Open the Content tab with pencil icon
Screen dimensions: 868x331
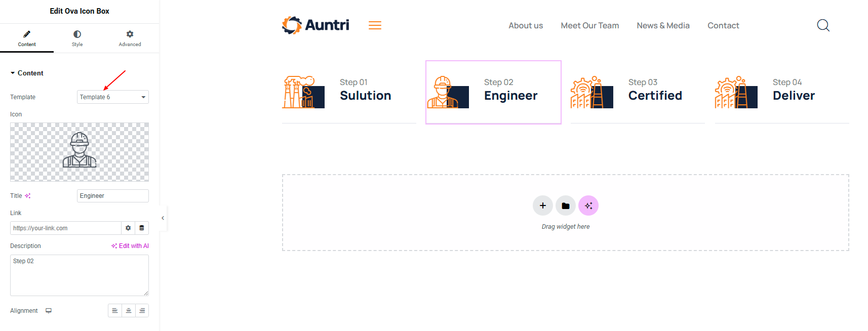point(27,38)
